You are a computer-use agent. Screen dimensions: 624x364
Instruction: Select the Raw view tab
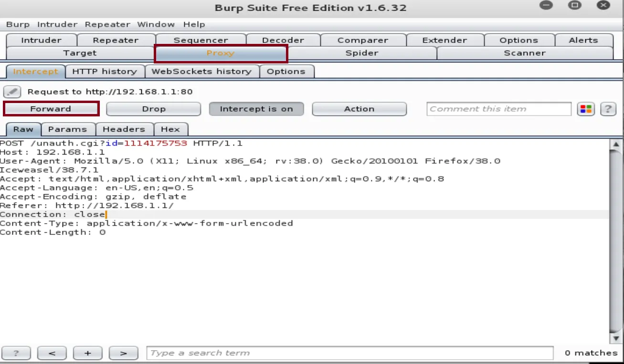tap(23, 129)
